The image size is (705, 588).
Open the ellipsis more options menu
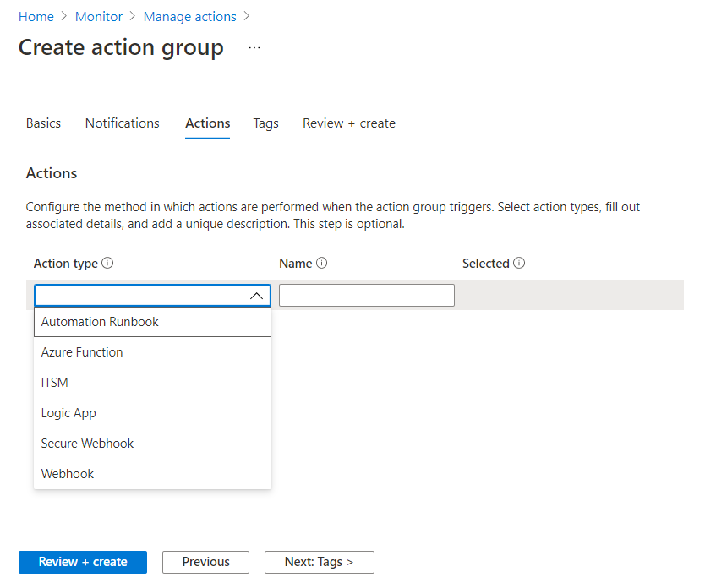254,47
